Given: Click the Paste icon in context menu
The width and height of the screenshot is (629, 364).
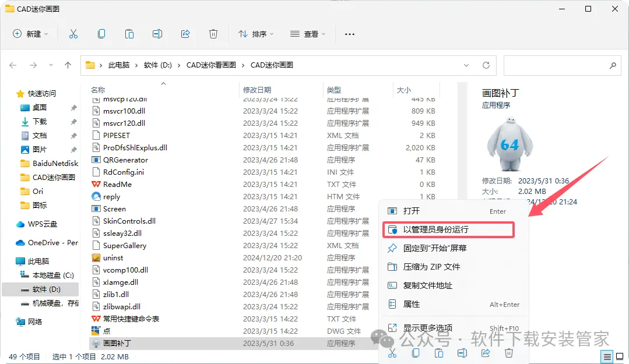Looking at the screenshot, I should 439,353.
